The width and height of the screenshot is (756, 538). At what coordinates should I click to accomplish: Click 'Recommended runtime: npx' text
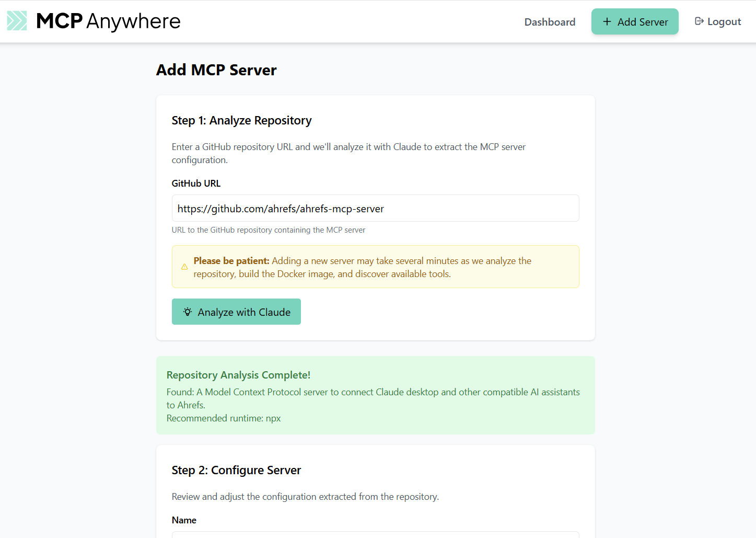[224, 418]
